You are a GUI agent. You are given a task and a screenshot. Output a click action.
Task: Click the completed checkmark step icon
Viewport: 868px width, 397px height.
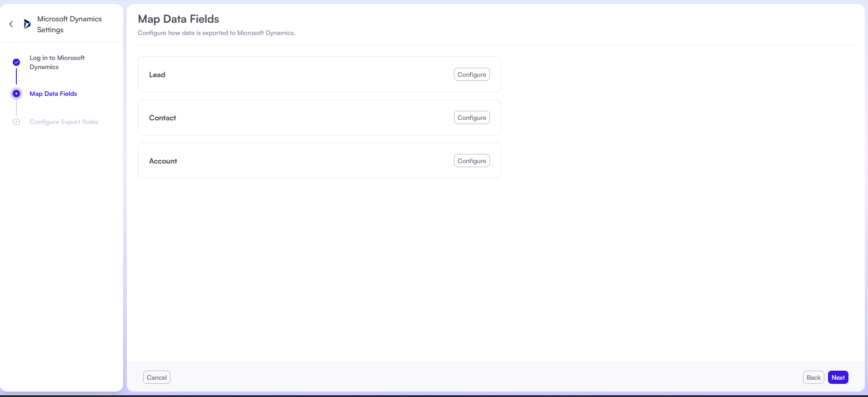pos(16,62)
